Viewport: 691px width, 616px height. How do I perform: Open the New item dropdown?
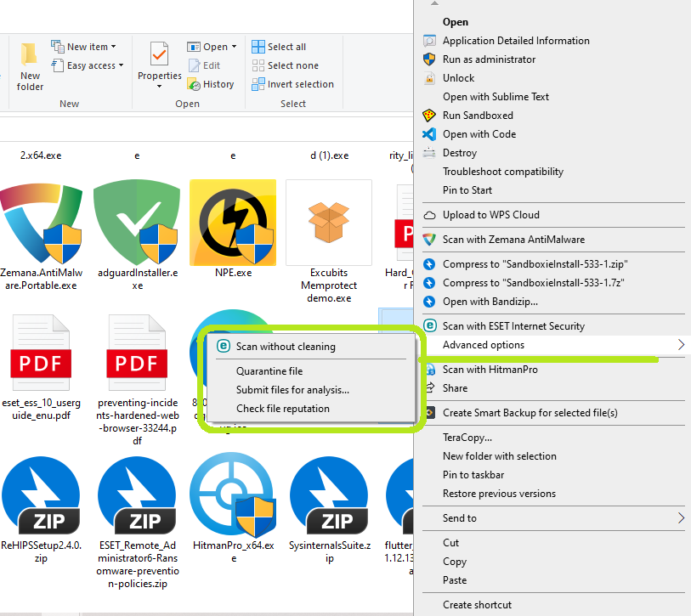(x=83, y=46)
